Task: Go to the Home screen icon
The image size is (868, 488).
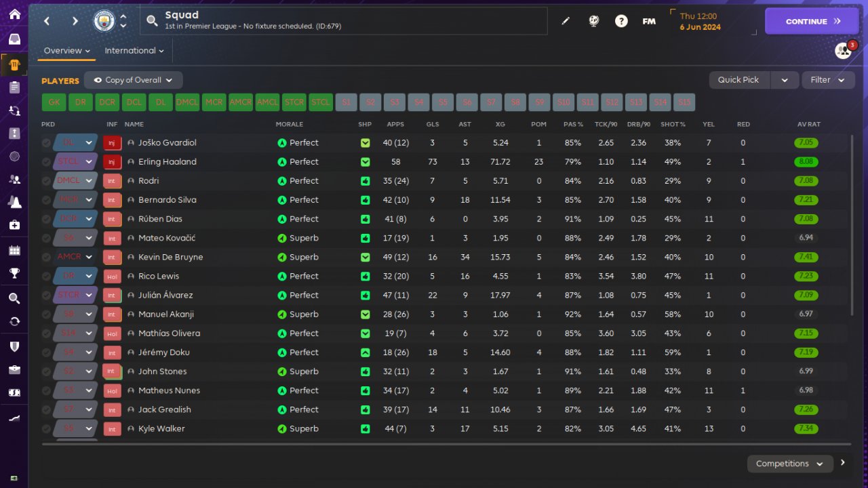Action: 14,14
